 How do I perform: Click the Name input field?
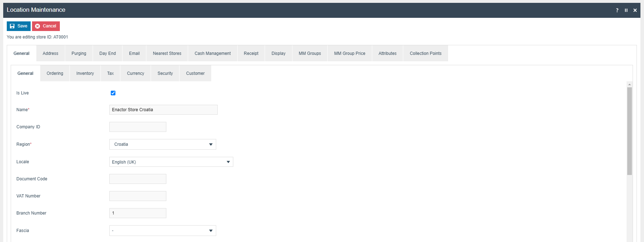click(x=163, y=110)
